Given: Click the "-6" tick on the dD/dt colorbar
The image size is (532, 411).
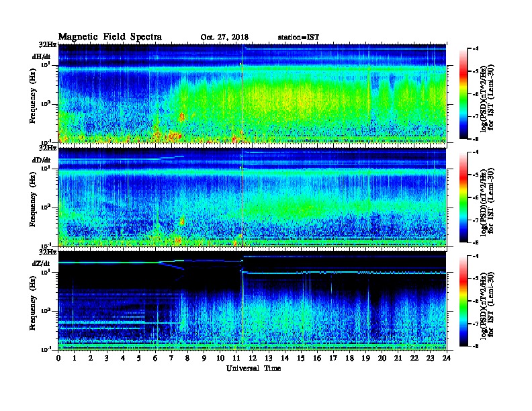Looking at the screenshot, I should [x=476, y=197].
